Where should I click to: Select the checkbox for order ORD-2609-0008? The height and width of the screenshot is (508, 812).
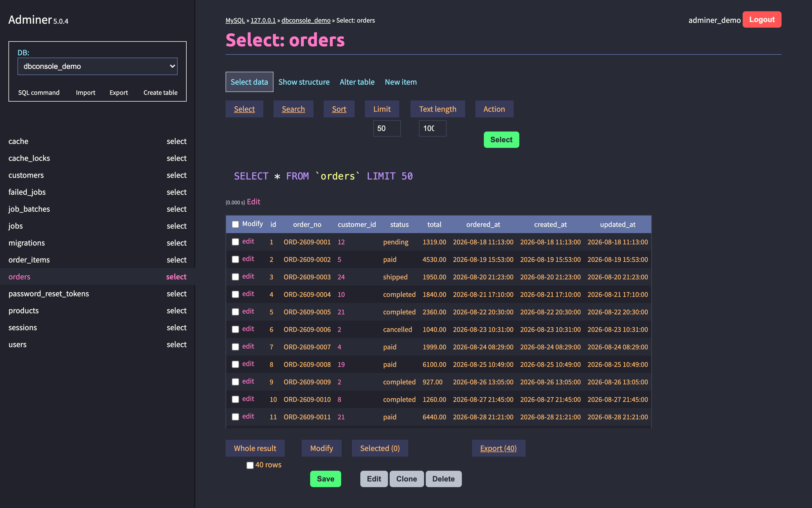pos(235,364)
